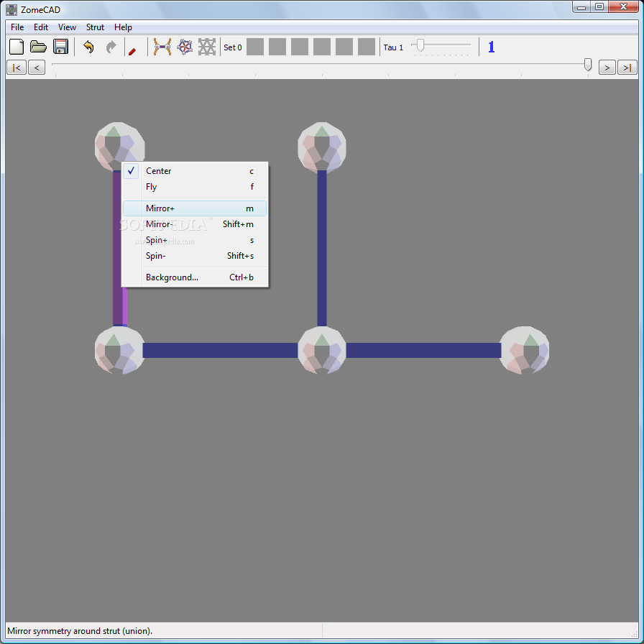Save the model with the floppy disk icon
Viewport: 644px width, 644px height.
(x=61, y=47)
